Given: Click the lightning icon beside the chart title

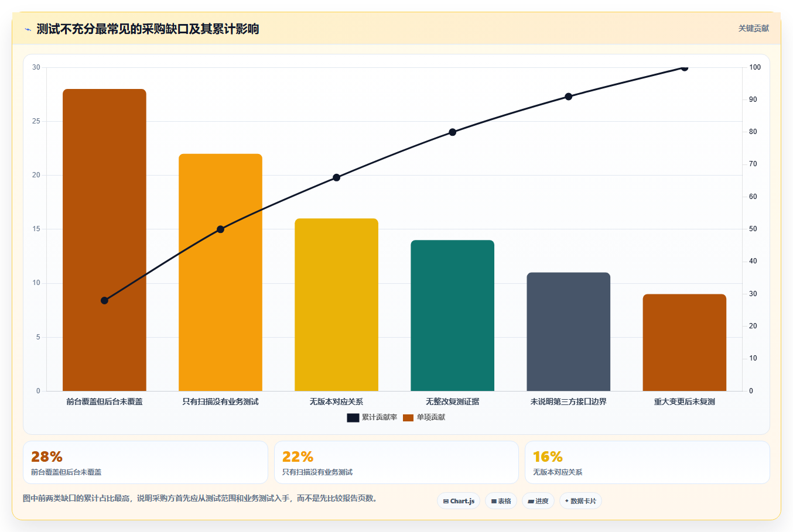Looking at the screenshot, I should click(x=28, y=29).
